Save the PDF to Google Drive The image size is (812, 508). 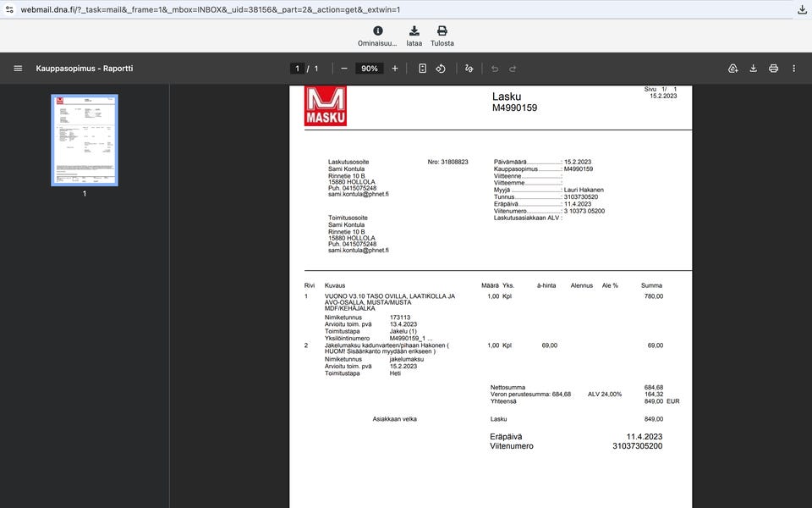(x=732, y=69)
